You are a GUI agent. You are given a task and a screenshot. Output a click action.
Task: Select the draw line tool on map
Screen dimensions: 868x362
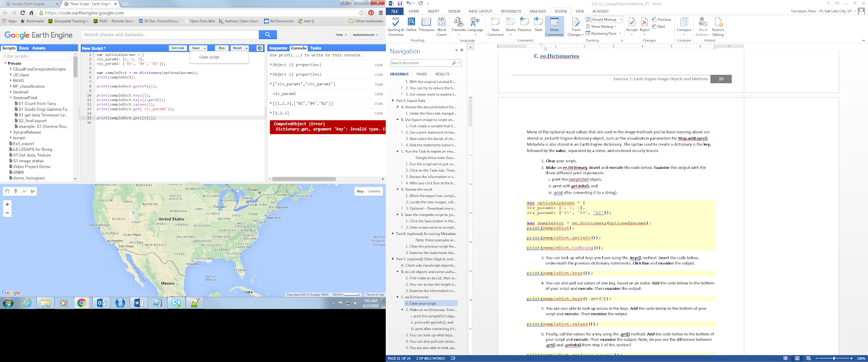pyautogui.click(x=24, y=191)
